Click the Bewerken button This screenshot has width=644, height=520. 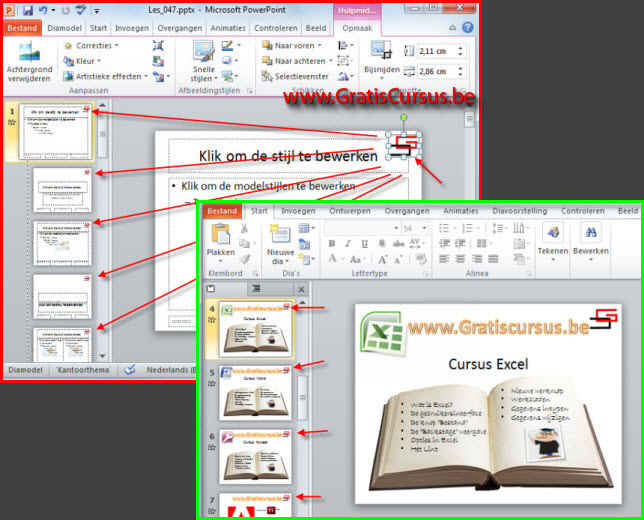[x=591, y=242]
